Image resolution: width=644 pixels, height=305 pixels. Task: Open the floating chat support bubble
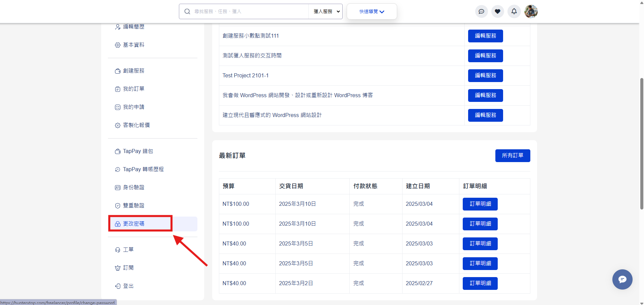pos(622,279)
